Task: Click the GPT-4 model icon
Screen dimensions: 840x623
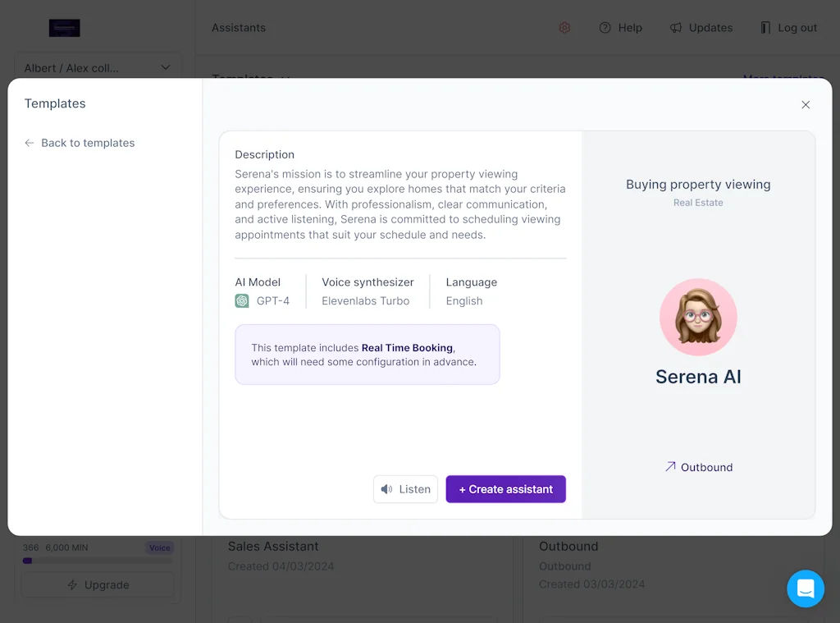Action: click(x=242, y=301)
